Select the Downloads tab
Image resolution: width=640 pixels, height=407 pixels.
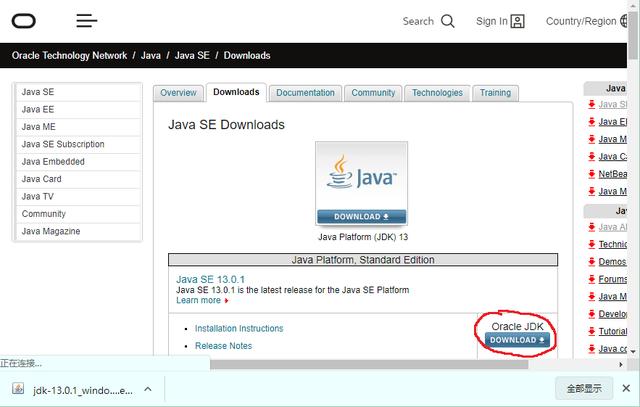(236, 92)
